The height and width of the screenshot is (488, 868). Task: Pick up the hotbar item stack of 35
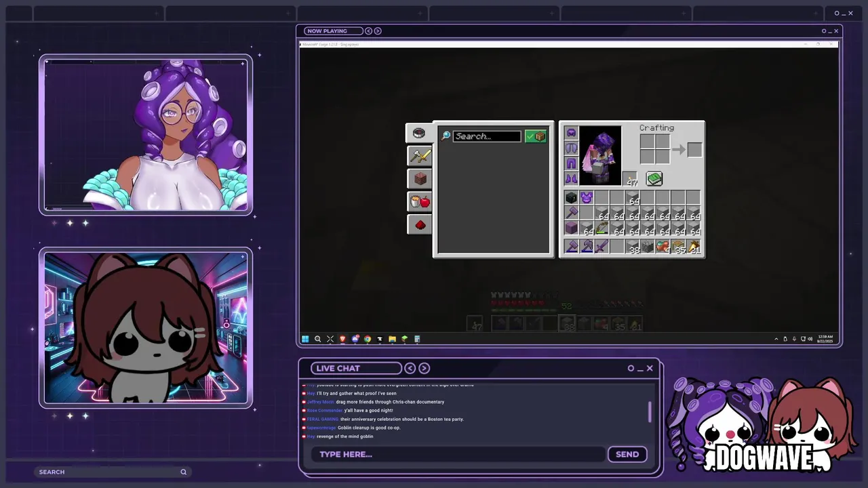tap(679, 247)
